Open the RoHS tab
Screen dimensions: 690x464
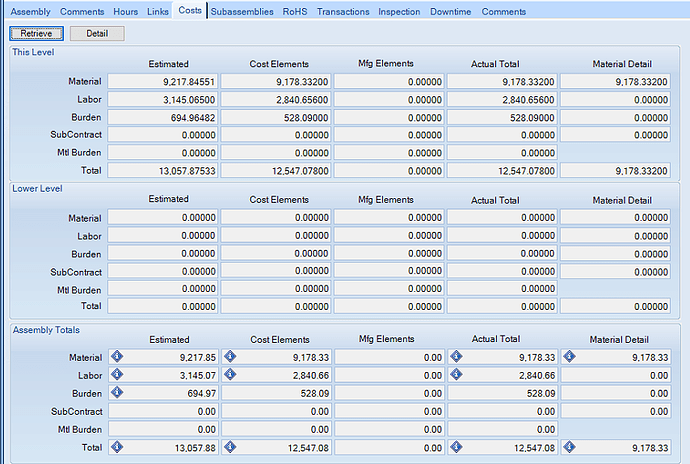(x=295, y=12)
